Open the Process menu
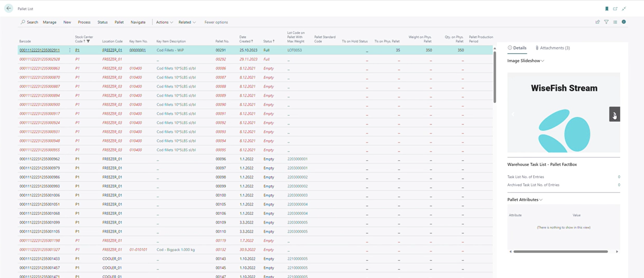This screenshot has width=644, height=278. coord(84,22)
